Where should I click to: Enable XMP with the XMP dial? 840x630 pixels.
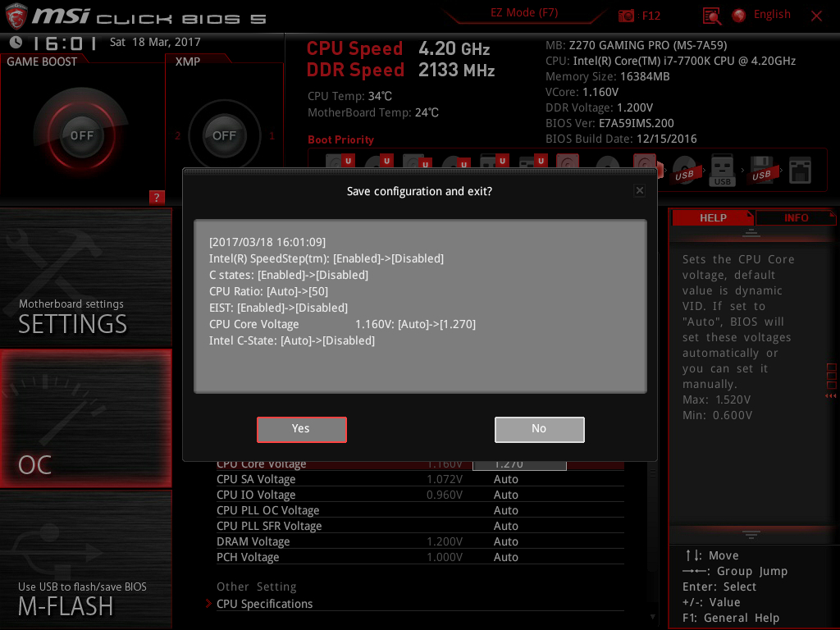tap(224, 136)
